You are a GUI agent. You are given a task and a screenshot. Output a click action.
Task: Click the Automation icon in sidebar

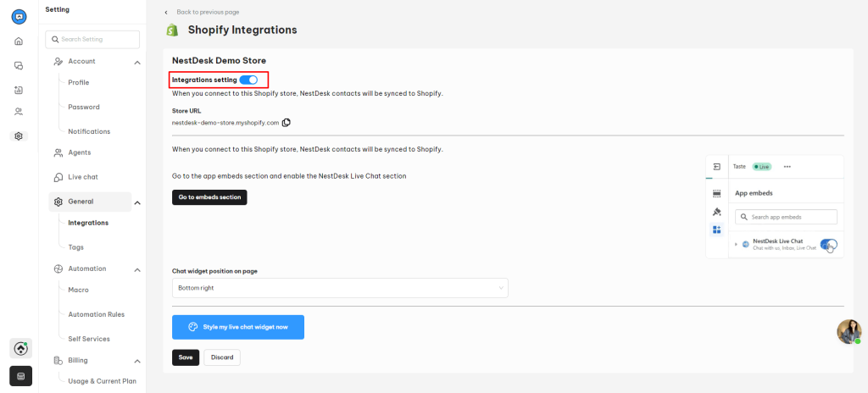pos(58,269)
